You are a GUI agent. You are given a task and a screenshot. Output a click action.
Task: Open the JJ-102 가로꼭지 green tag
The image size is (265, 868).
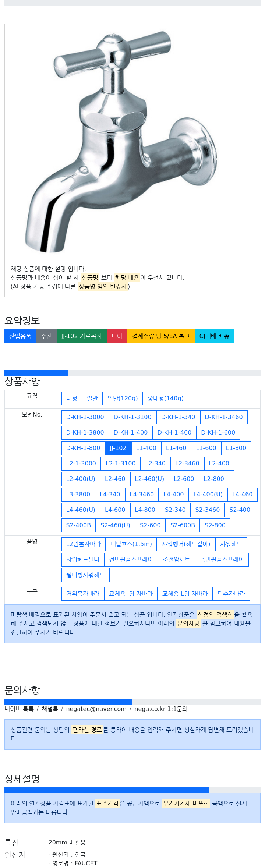pyautogui.click(x=82, y=336)
